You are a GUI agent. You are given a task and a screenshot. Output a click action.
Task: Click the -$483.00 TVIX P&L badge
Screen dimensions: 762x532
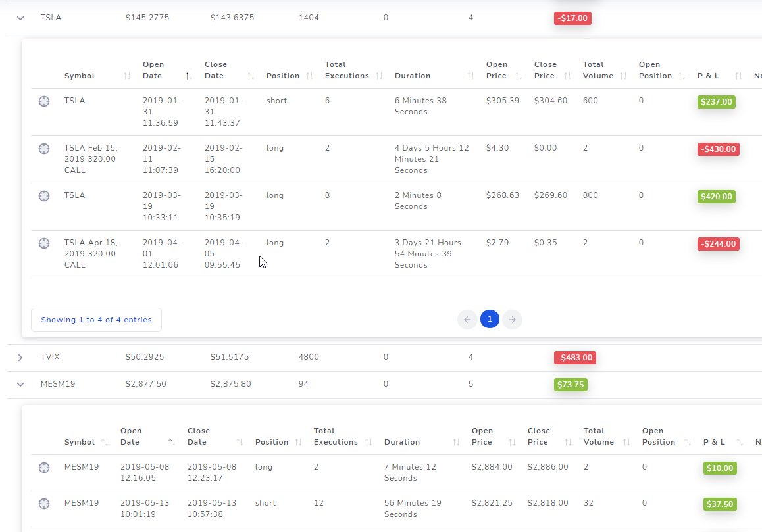[575, 358]
